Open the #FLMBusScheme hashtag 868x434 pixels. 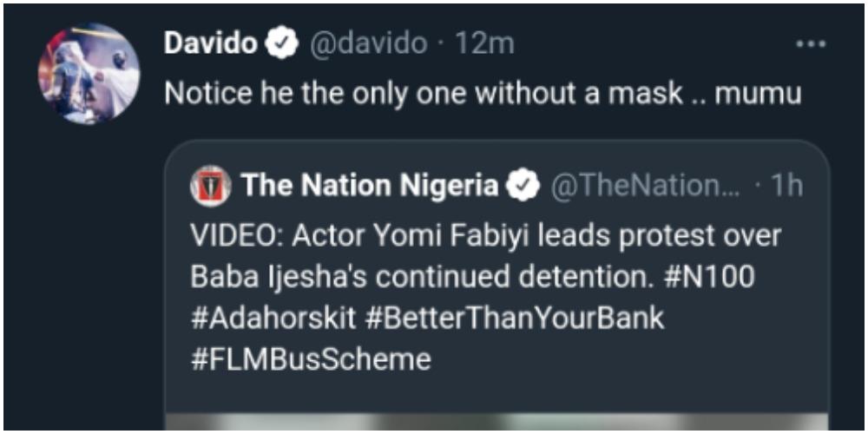tap(310, 358)
